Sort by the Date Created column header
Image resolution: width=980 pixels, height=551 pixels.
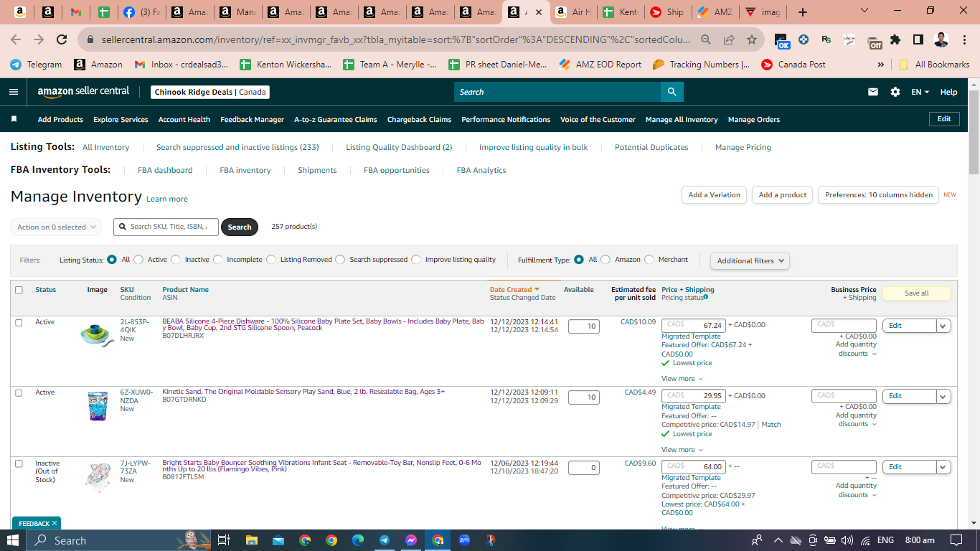(514, 290)
